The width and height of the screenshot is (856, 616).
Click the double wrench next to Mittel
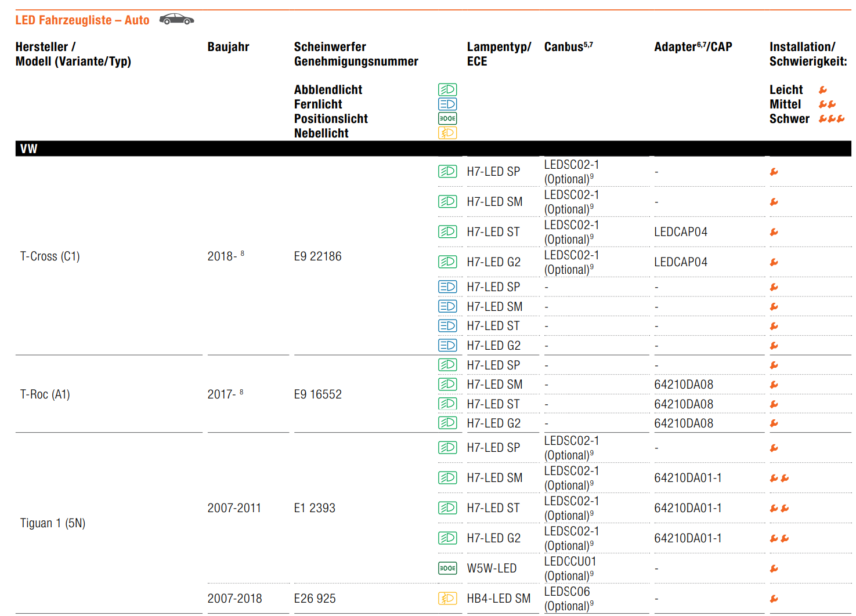click(828, 104)
